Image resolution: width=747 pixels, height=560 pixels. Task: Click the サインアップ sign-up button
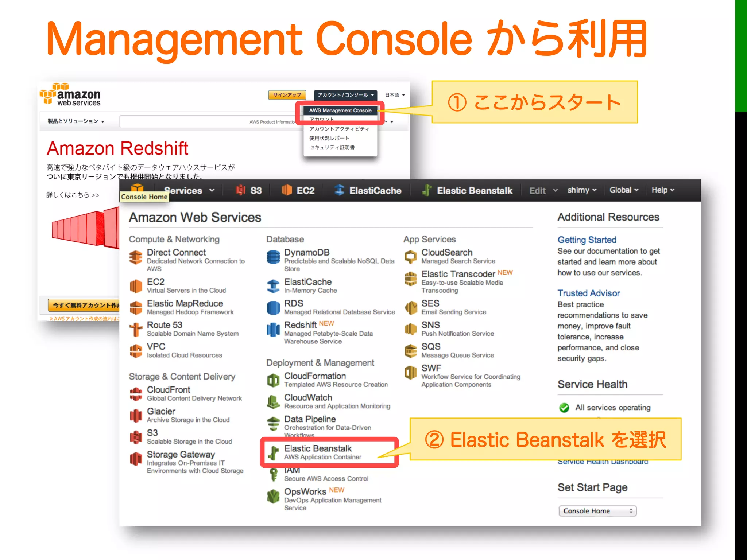(287, 95)
